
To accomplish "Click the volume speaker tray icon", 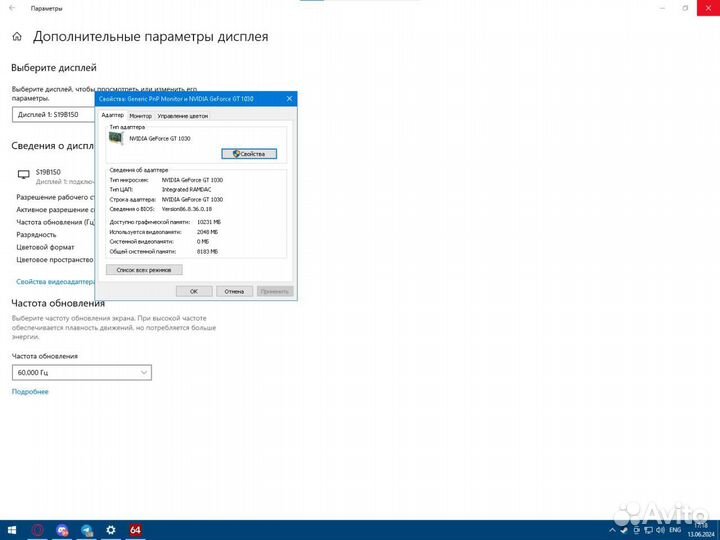I will click(661, 530).
